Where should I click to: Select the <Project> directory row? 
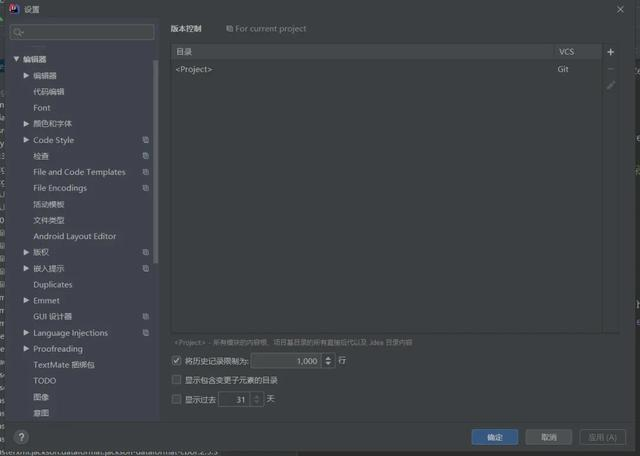pos(386,69)
